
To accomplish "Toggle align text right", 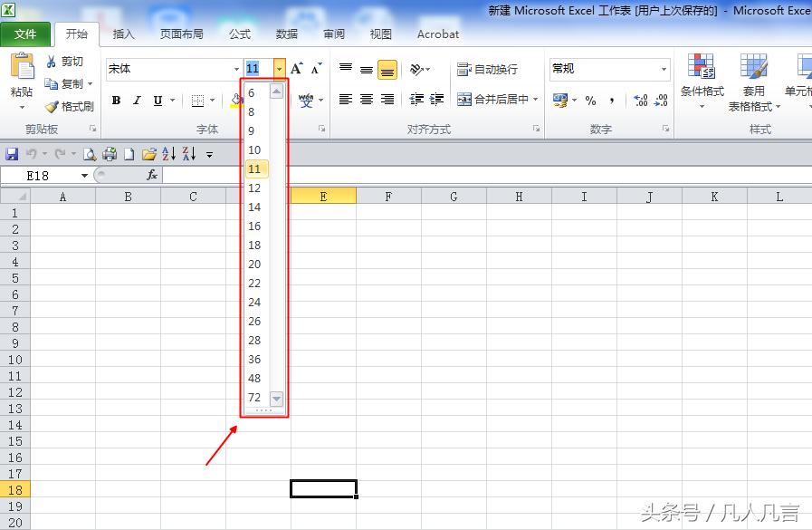I will [x=387, y=100].
